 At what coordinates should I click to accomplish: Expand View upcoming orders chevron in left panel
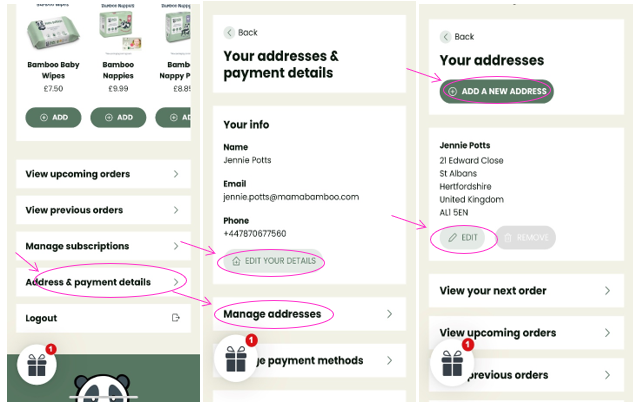click(x=176, y=174)
